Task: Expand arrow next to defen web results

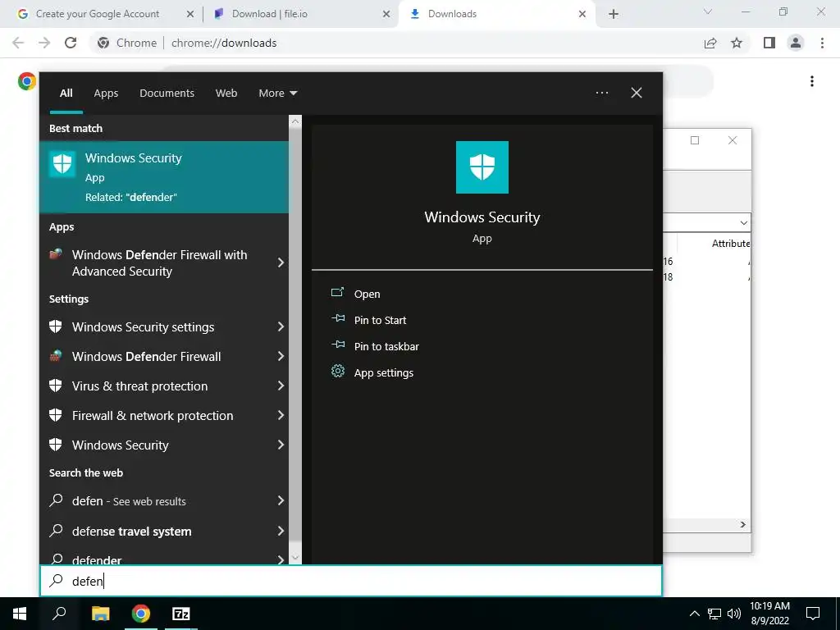Action: [x=281, y=500]
